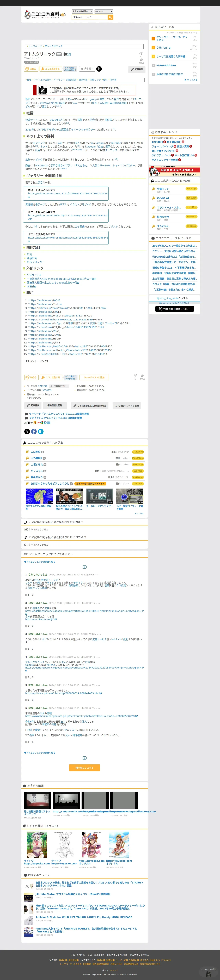The image size is (220, 980).
Task: Open first recommended illustration thumbnail
Action: point(37,845)
